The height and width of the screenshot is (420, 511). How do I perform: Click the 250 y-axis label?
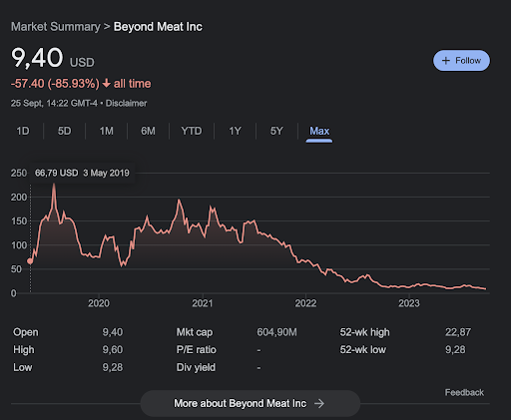(x=18, y=173)
